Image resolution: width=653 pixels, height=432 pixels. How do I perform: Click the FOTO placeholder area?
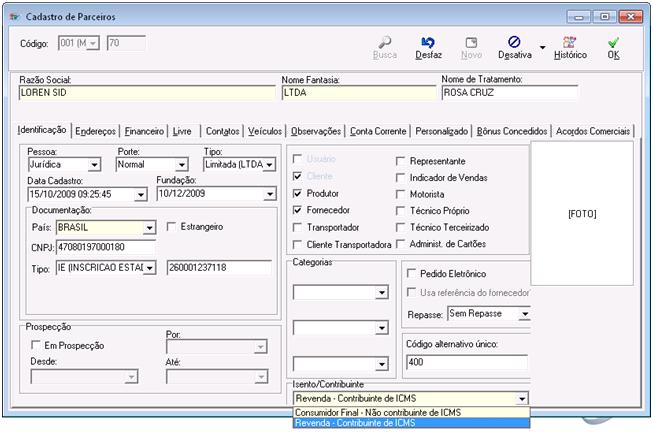tap(581, 213)
